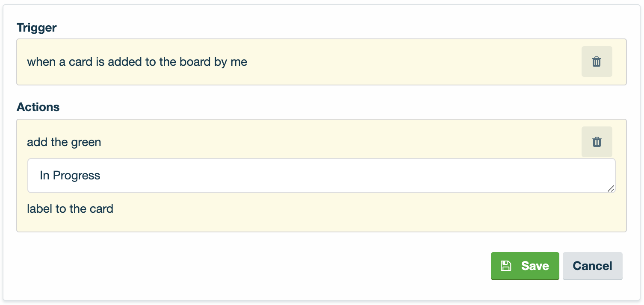Place cursor after 'In Progress' text
Image resolution: width=644 pixels, height=305 pixels.
(x=101, y=176)
